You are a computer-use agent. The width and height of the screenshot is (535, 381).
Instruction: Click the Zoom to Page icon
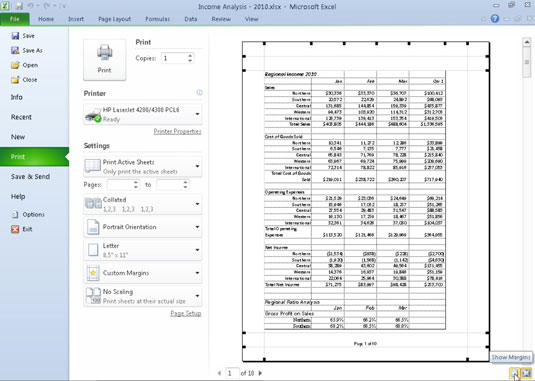[526, 373]
